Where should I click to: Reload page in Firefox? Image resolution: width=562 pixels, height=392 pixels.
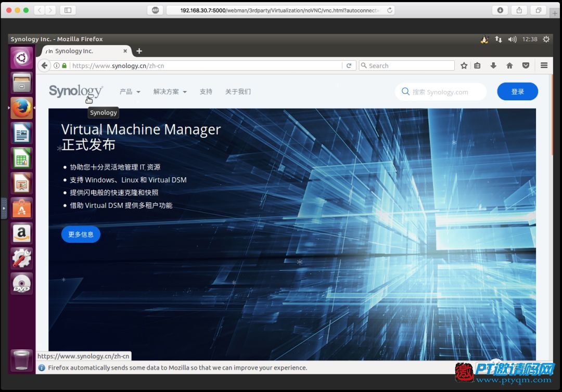tap(349, 66)
